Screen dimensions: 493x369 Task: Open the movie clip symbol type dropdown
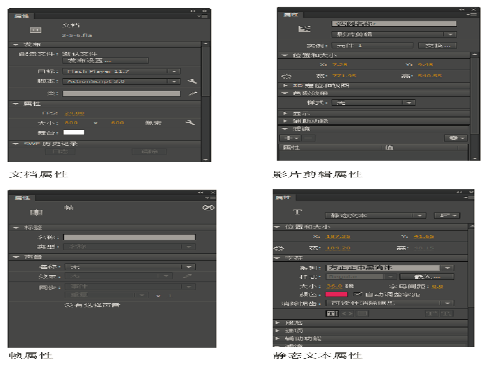[394, 34]
